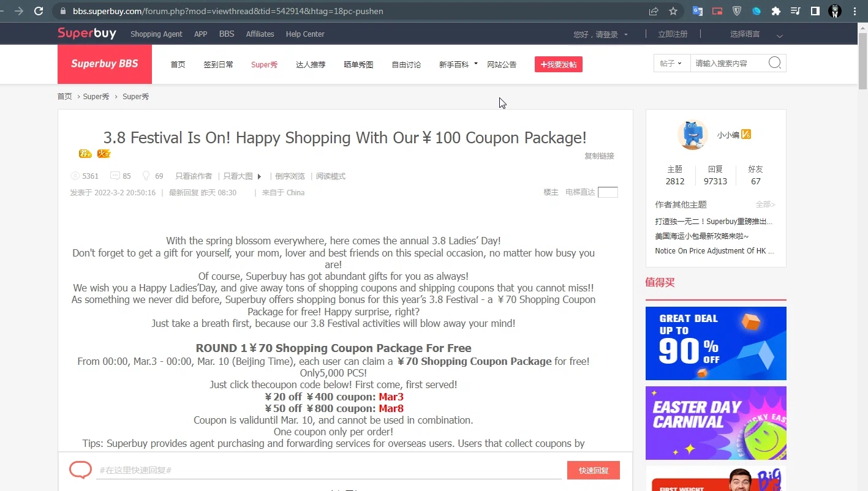Screen dimensions: 868x491
Task: Click the quick reply text field
Action: [x=329, y=470]
